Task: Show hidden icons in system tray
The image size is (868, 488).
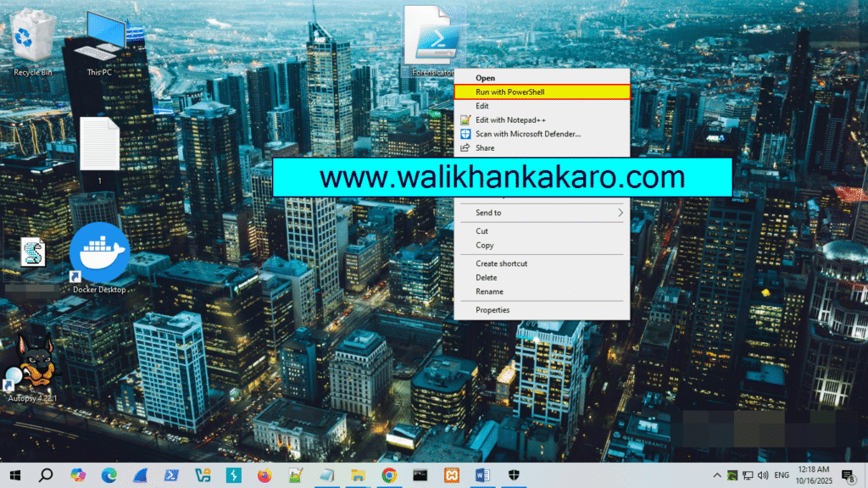Action: click(x=718, y=475)
